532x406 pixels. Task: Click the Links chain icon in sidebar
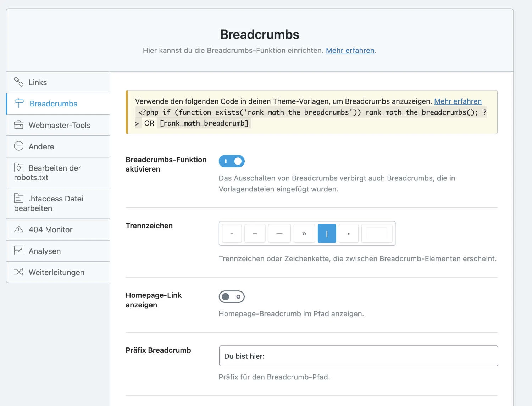pos(18,82)
